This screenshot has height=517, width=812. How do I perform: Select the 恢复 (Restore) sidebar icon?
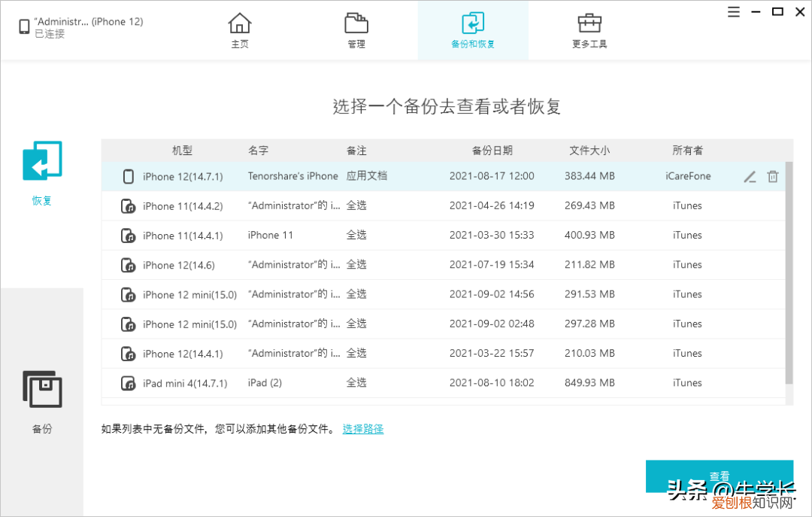click(41, 160)
